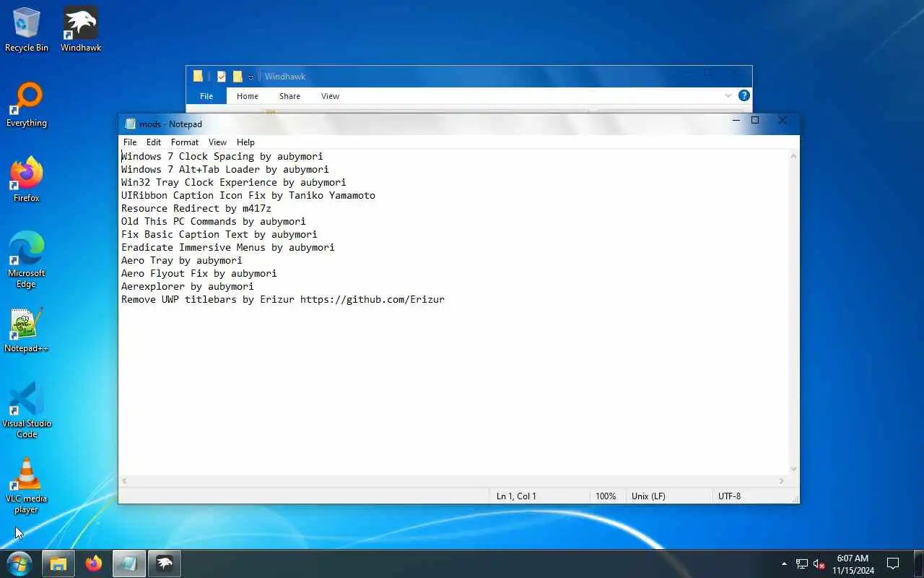Switch to Windhawk via taskbar button
The height and width of the screenshot is (578, 924).
pos(165,564)
